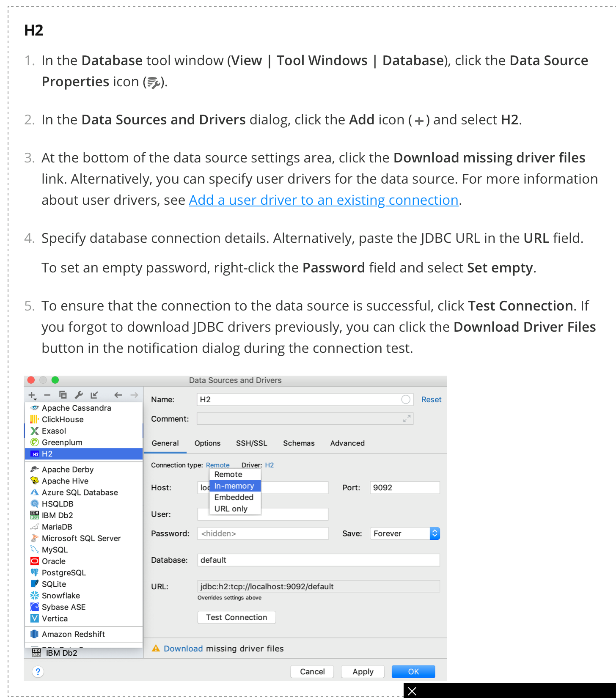Click the Cancel button
The height and width of the screenshot is (698, 616).
(312, 672)
